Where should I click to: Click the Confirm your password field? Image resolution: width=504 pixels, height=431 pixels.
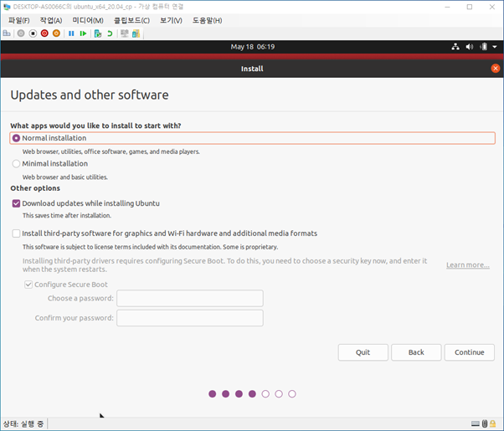coord(190,318)
